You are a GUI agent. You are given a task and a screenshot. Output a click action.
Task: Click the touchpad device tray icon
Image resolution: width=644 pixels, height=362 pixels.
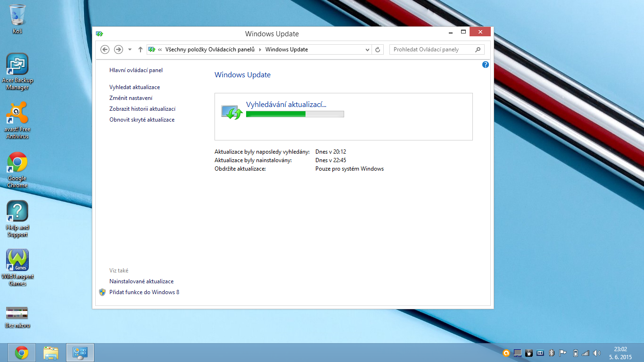[518, 353]
